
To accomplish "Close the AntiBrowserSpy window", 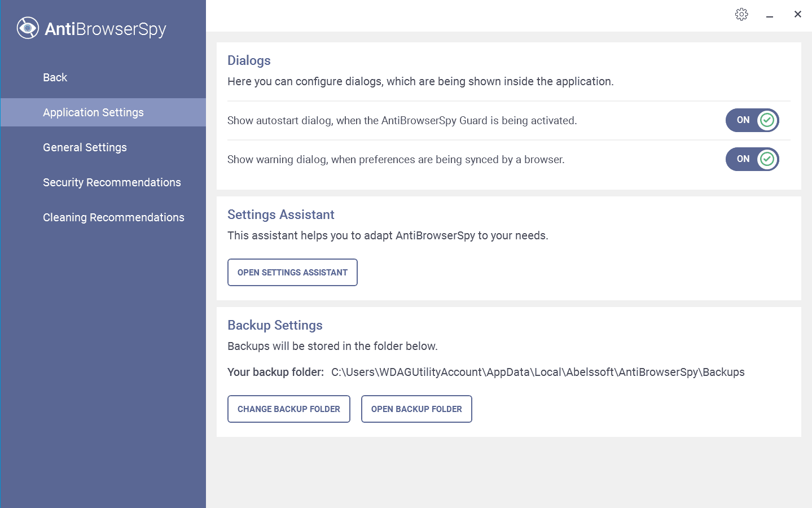I will pyautogui.click(x=797, y=15).
